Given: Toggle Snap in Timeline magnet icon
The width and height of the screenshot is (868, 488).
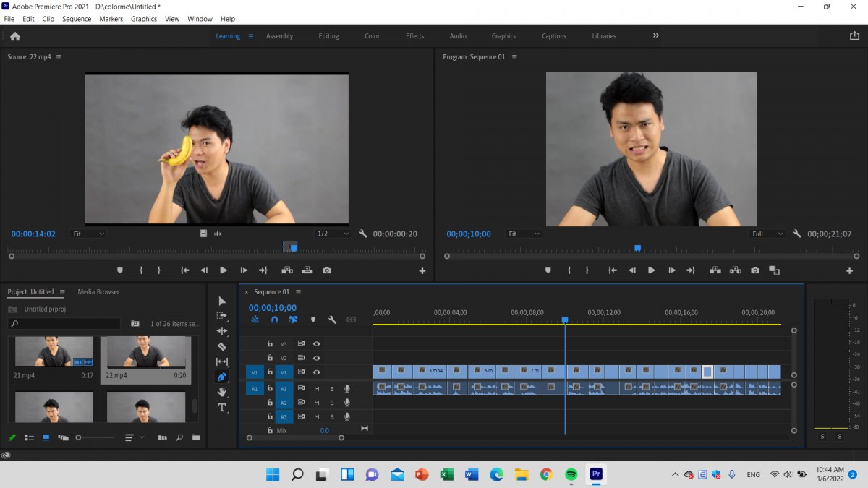Looking at the screenshot, I should pyautogui.click(x=274, y=320).
